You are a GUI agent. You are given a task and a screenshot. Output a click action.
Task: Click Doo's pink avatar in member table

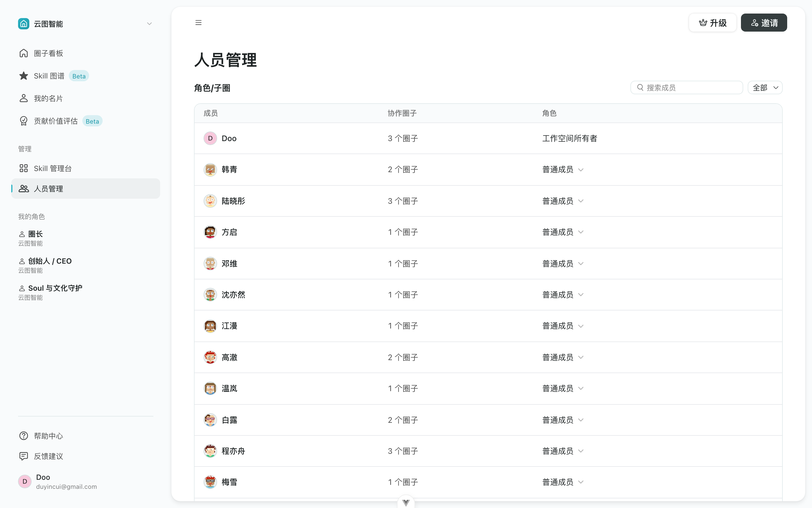pos(210,138)
